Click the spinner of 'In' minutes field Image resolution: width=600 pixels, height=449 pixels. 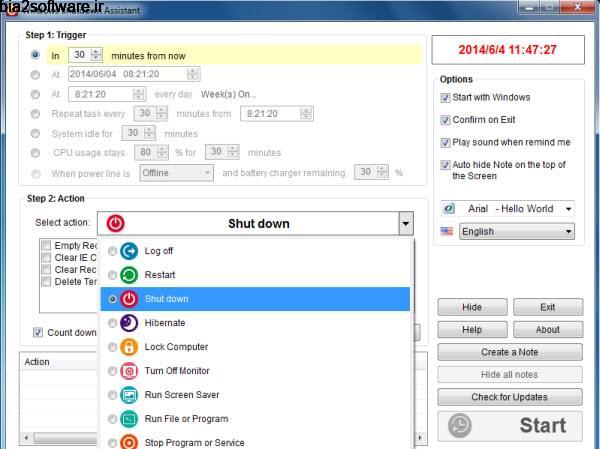click(96, 55)
